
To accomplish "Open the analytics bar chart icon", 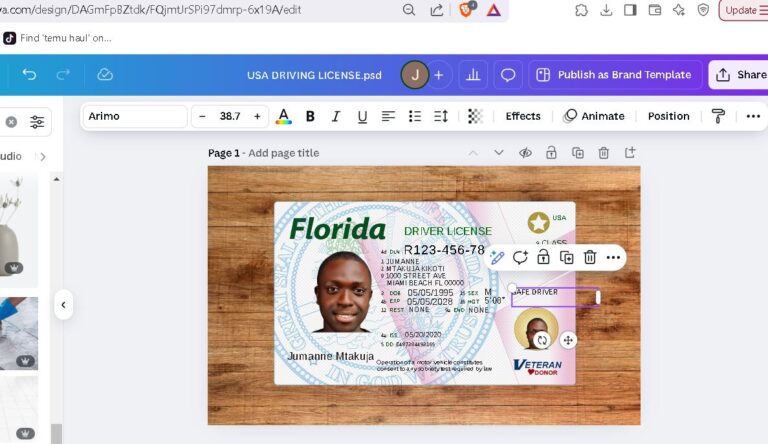I will click(473, 74).
